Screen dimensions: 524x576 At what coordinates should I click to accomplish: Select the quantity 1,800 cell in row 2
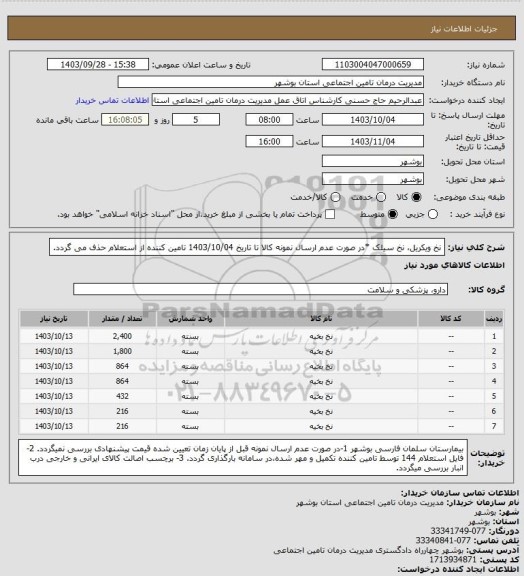122,351
